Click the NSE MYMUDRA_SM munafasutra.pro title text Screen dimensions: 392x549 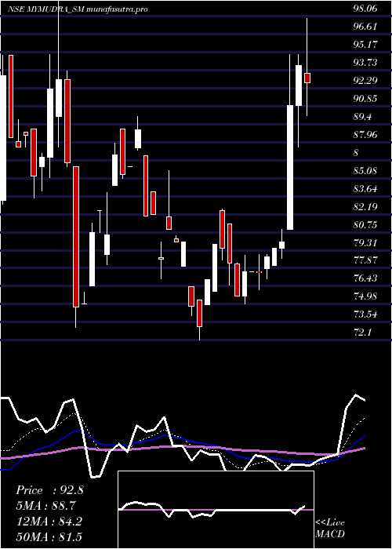[x=78, y=9]
